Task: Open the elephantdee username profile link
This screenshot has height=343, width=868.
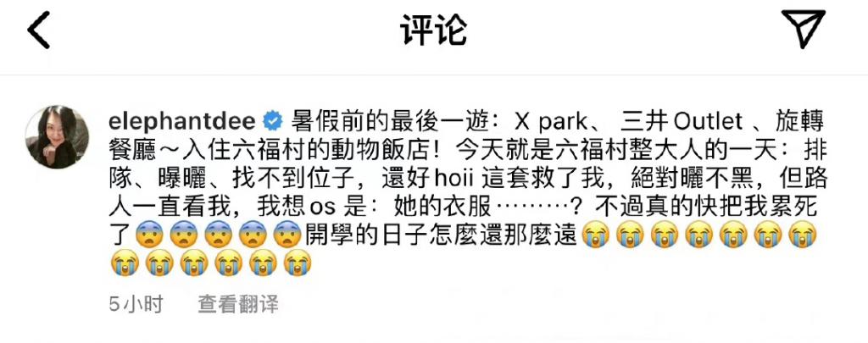Action: tap(183, 120)
